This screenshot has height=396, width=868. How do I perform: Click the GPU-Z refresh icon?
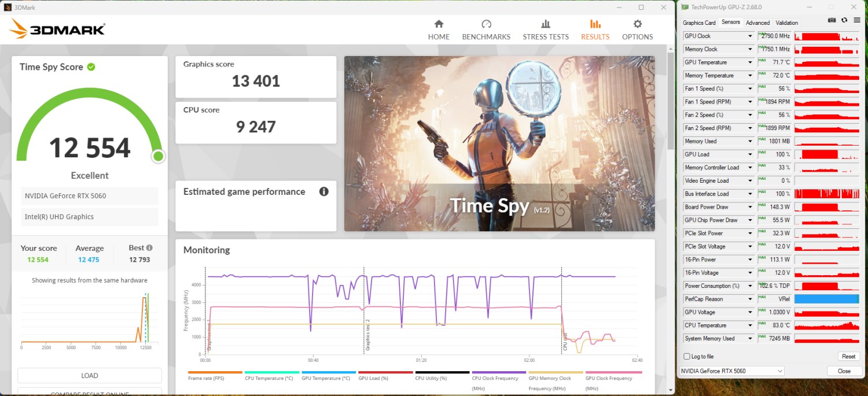pos(844,20)
